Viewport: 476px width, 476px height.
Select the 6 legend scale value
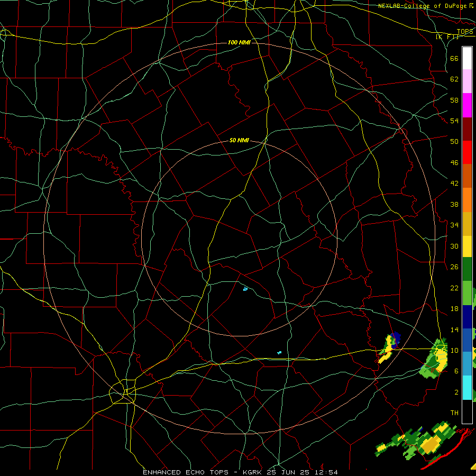(x=456, y=371)
